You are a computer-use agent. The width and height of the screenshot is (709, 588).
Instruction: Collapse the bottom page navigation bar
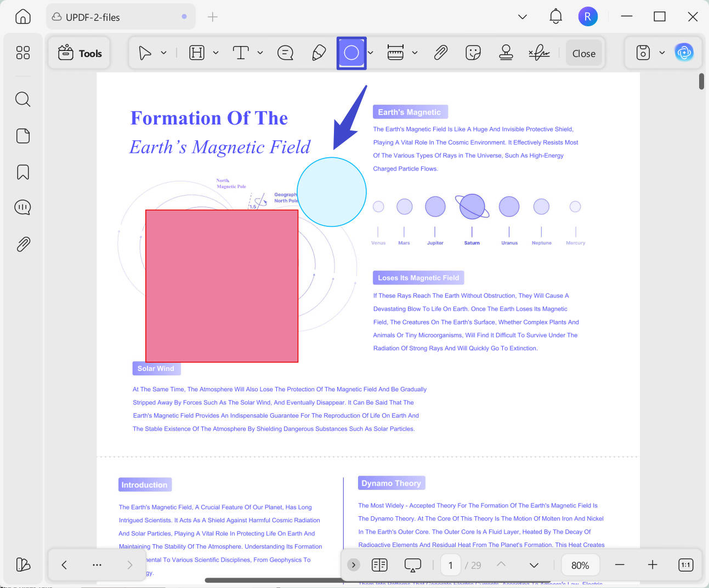click(354, 564)
